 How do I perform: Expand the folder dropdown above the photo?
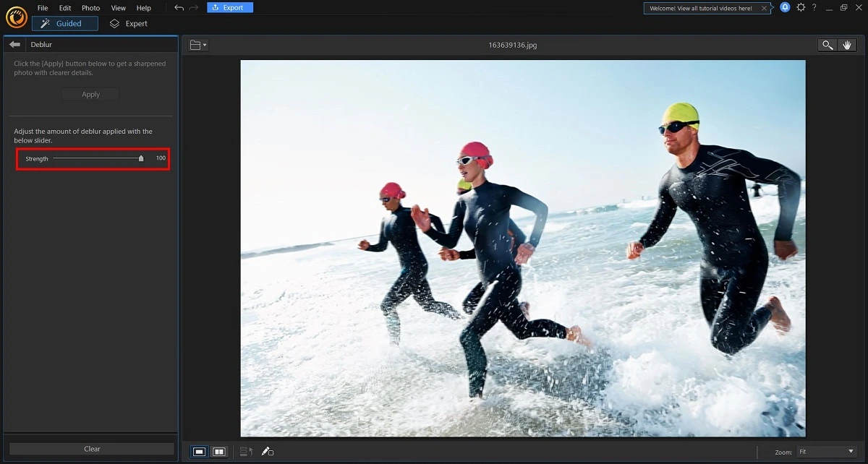[x=198, y=45]
